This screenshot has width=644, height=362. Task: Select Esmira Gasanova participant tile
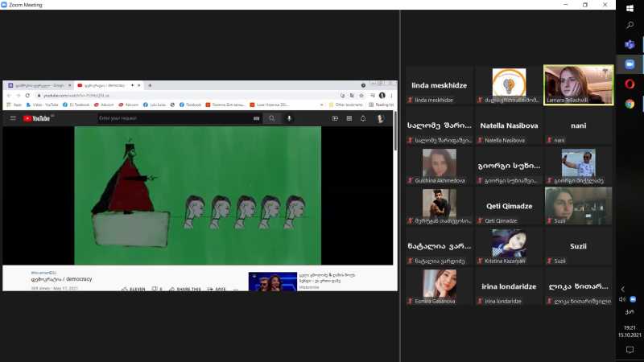point(439,286)
